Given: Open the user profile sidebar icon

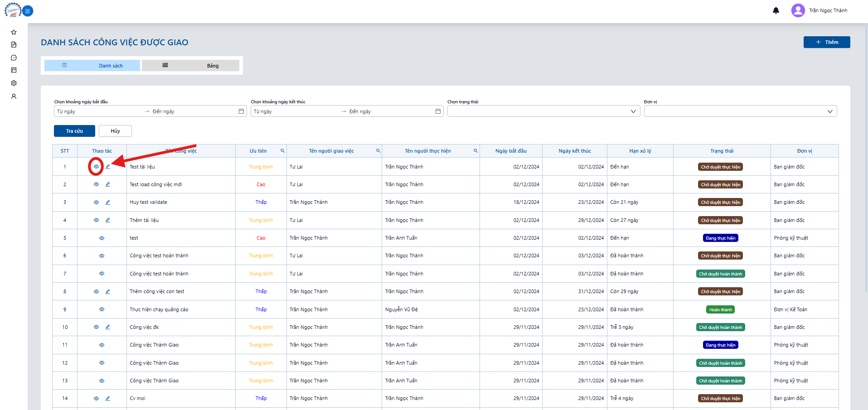Looking at the screenshot, I should [14, 96].
